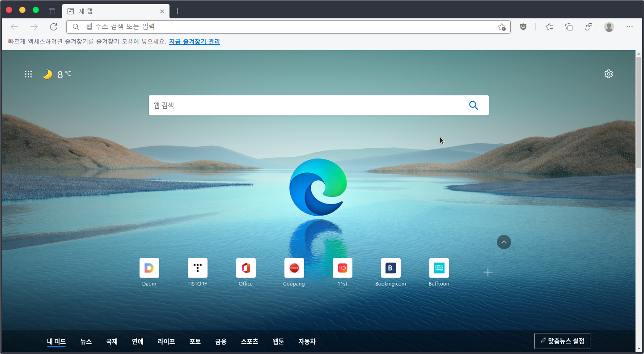644x354 pixels.
Task: Open the TISTORY quick link
Action: tap(198, 273)
